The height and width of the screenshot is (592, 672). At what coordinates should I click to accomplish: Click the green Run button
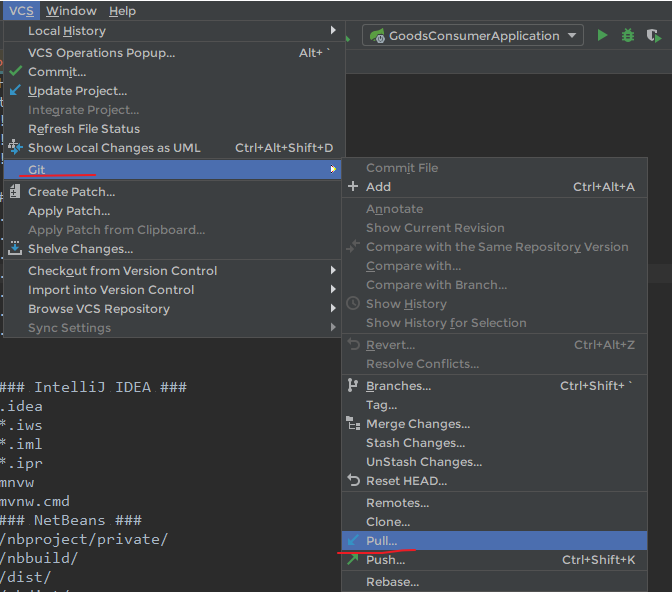coord(602,36)
